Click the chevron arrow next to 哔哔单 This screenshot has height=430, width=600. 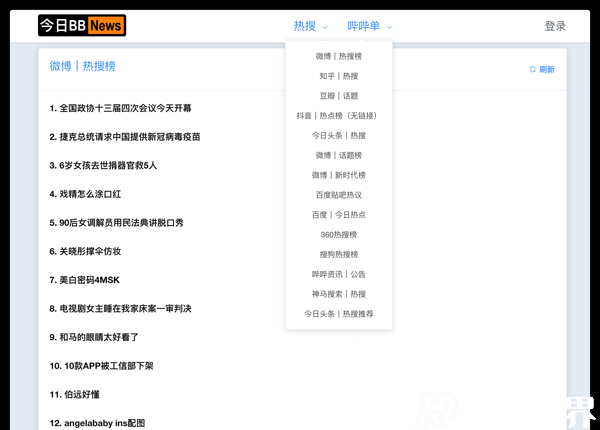pyautogui.click(x=390, y=27)
